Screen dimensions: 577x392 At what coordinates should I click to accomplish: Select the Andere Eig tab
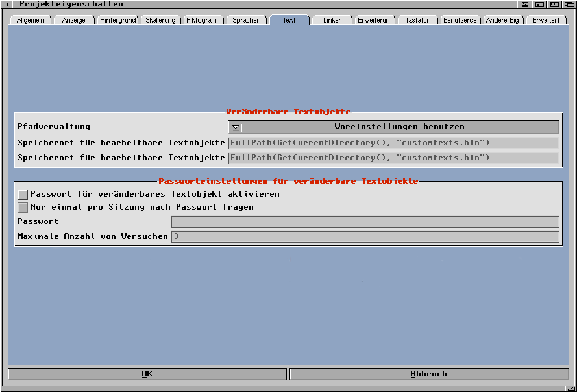[503, 20]
